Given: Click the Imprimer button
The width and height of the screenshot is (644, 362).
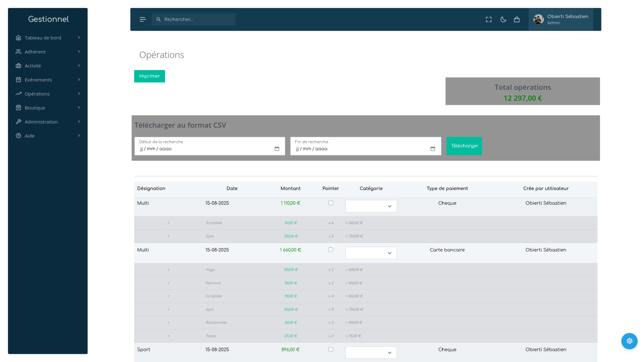Looking at the screenshot, I should pyautogui.click(x=150, y=76).
